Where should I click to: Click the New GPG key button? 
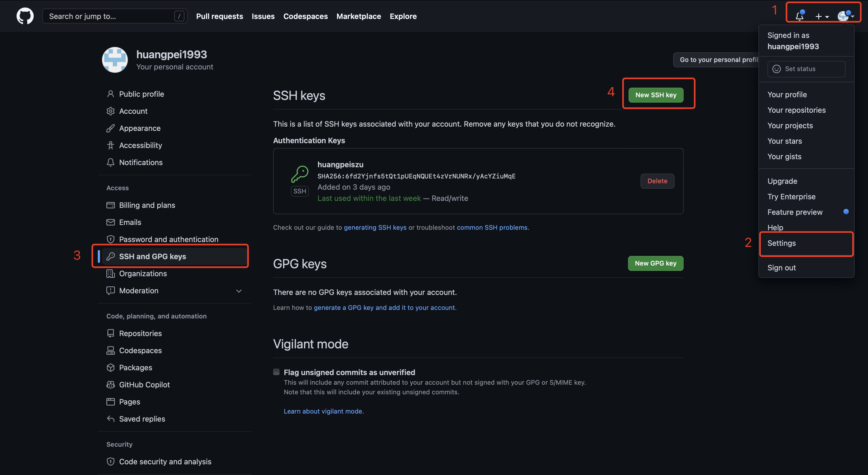(x=655, y=263)
